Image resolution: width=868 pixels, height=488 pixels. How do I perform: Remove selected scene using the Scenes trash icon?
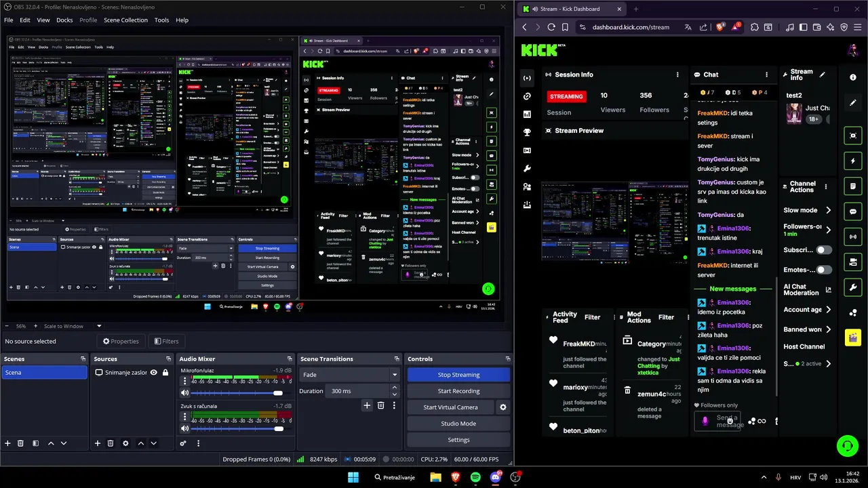click(21, 443)
